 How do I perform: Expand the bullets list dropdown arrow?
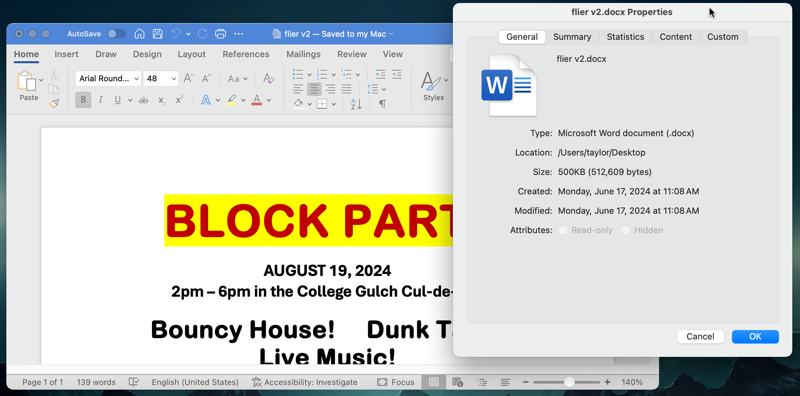pyautogui.click(x=309, y=75)
